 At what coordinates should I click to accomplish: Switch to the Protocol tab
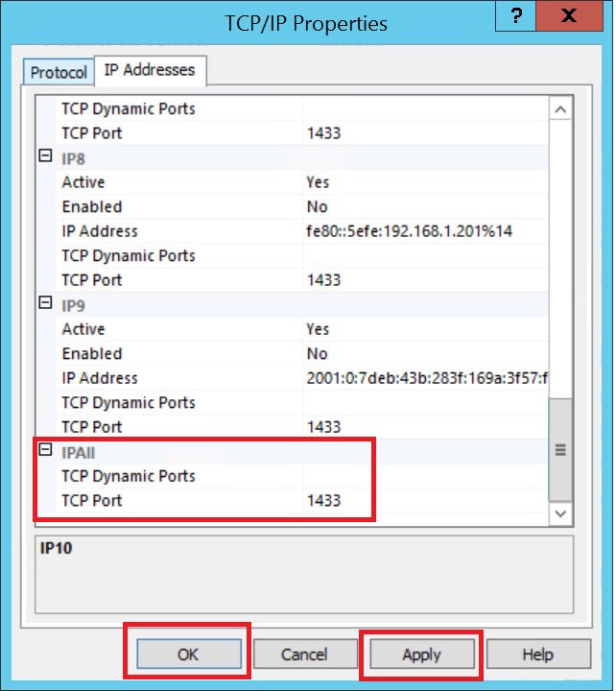[x=59, y=72]
